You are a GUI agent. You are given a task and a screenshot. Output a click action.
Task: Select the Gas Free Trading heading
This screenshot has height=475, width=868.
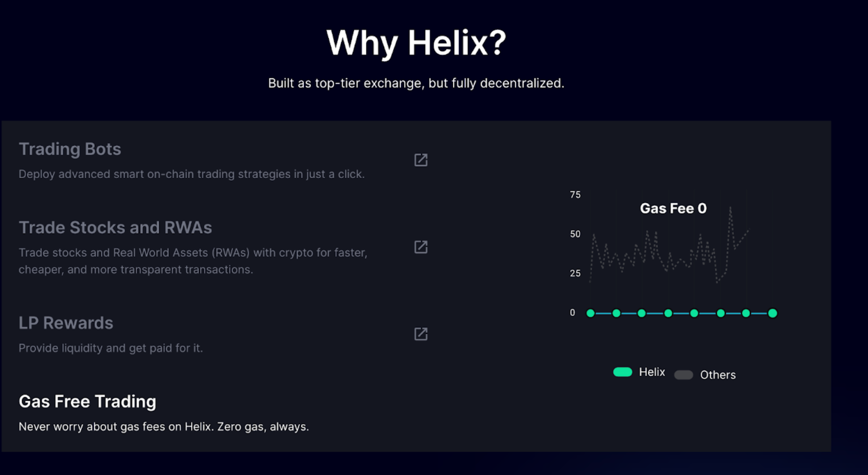tap(87, 402)
